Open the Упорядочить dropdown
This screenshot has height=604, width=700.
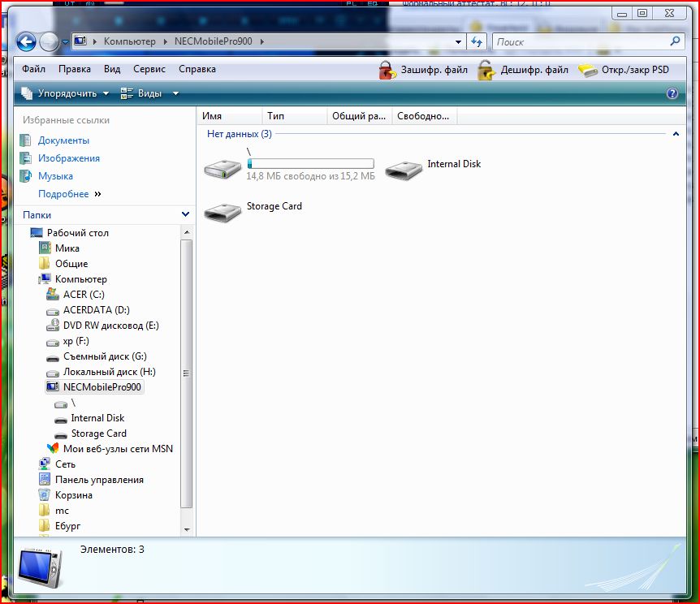pyautogui.click(x=65, y=93)
